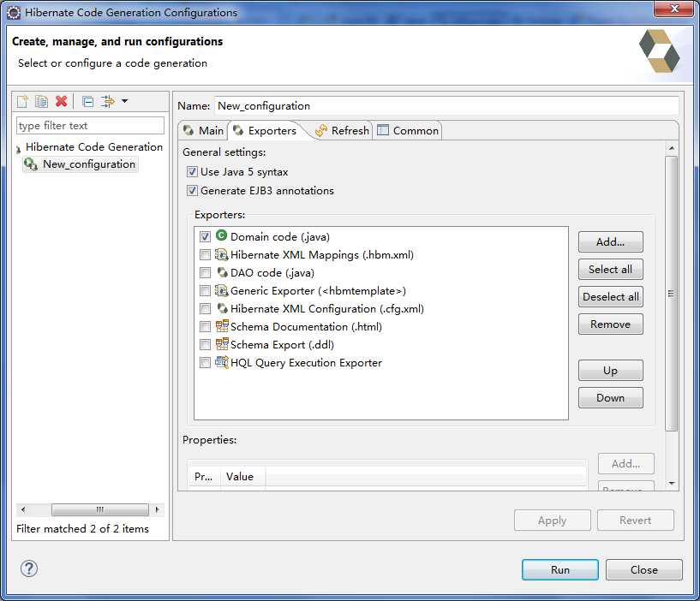The height and width of the screenshot is (601, 700).
Task: Select the Exporters tab
Action: (265, 131)
